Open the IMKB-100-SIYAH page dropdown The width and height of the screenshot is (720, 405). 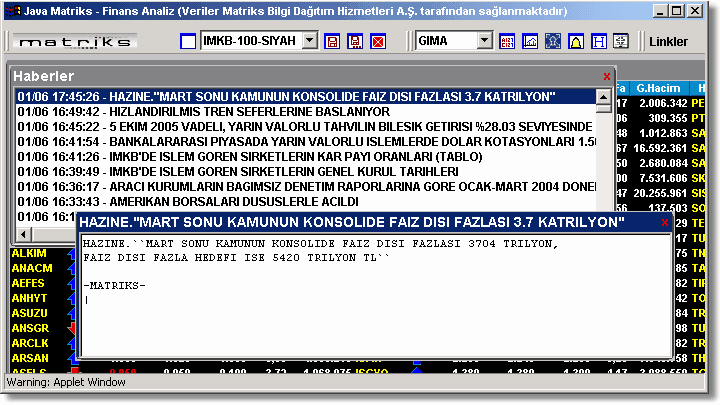click(310, 41)
